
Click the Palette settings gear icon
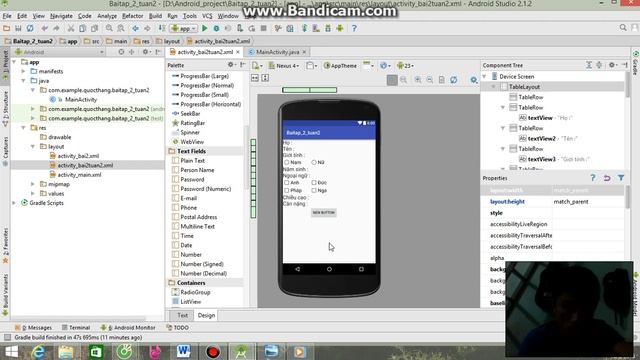pos(231,65)
